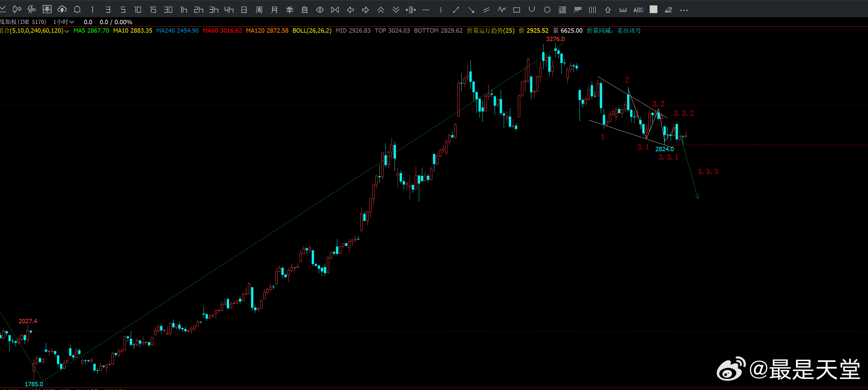Switch to the 3 minute period

(x=108, y=10)
